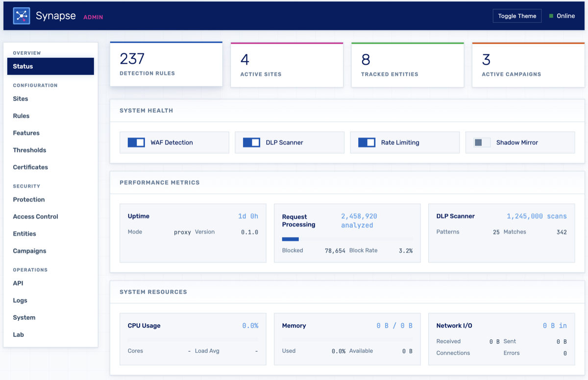
Task: Navigate to the Rules page
Action: click(20, 116)
